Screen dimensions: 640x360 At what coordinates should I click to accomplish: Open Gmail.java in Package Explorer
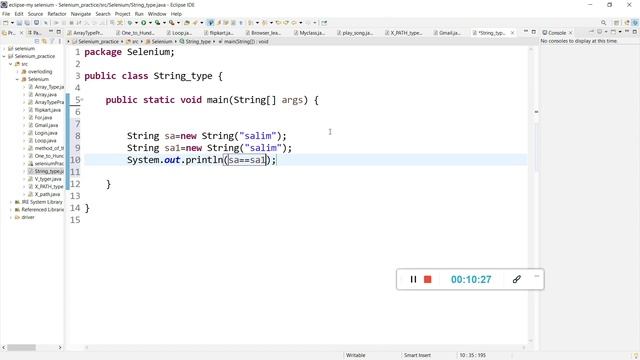click(x=46, y=125)
